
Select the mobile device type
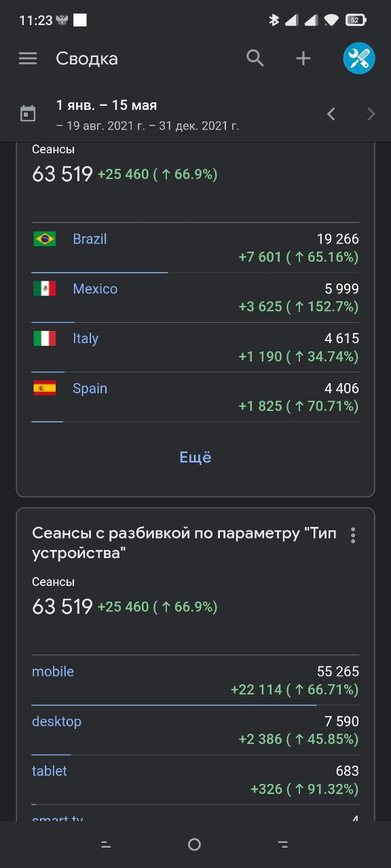[x=195, y=680]
